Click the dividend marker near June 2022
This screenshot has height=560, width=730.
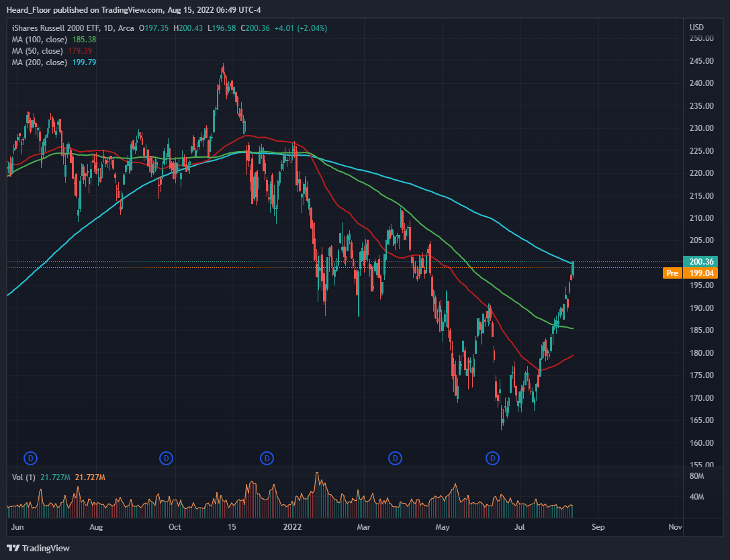tap(492, 459)
